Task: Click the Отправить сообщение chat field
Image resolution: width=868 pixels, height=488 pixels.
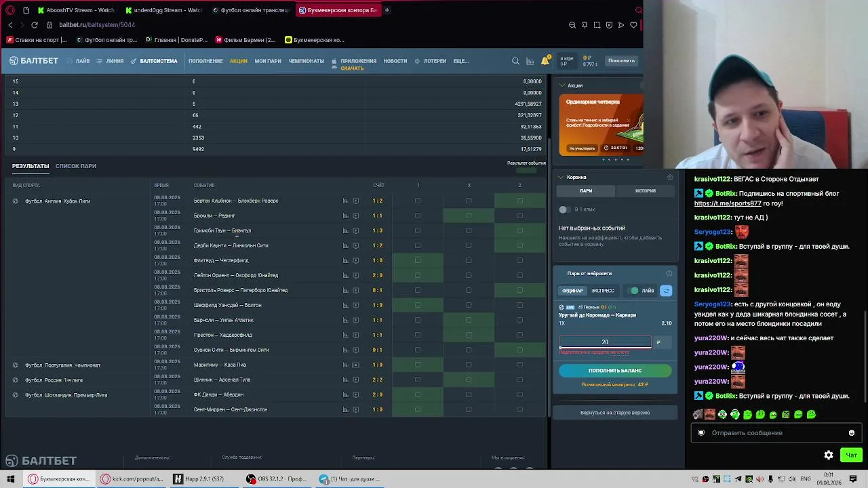Action: click(x=776, y=433)
